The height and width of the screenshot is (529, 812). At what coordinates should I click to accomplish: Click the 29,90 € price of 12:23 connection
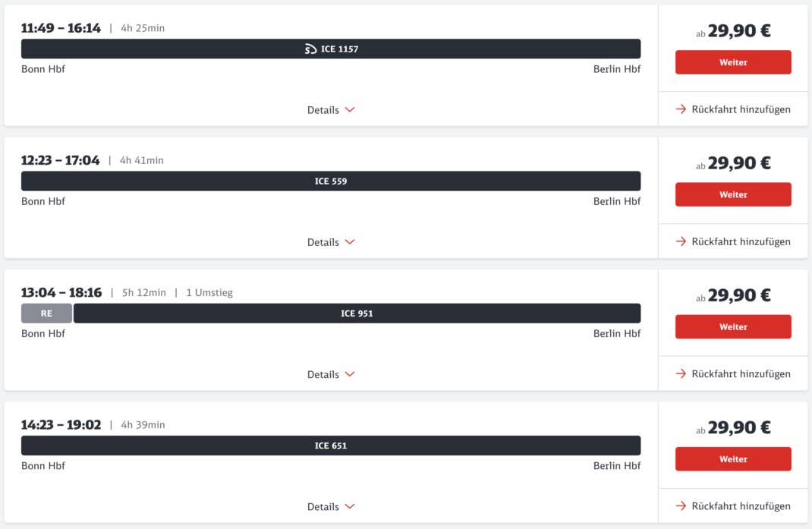(x=739, y=163)
